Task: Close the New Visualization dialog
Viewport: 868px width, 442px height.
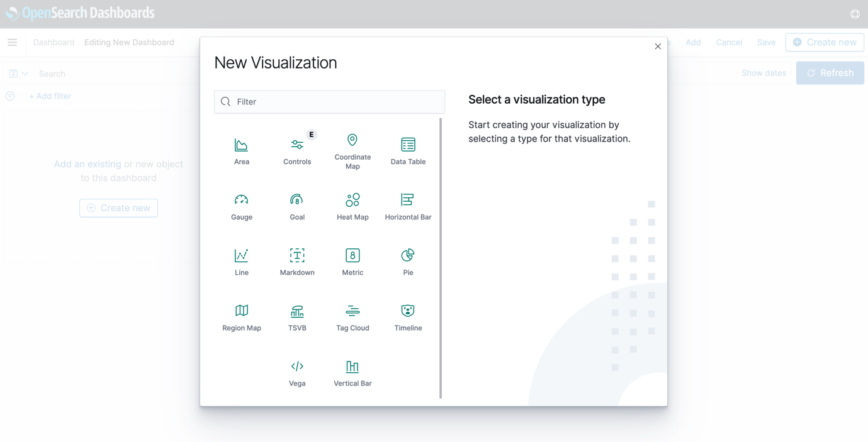Action: click(658, 47)
